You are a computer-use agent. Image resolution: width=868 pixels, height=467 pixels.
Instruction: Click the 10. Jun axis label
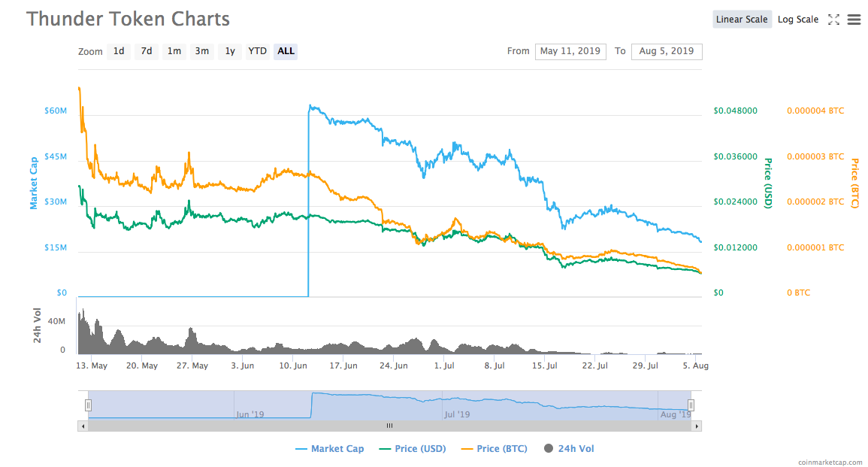293,365
